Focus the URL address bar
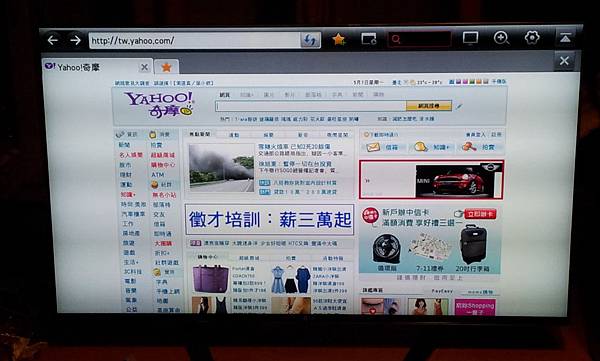 [x=194, y=40]
